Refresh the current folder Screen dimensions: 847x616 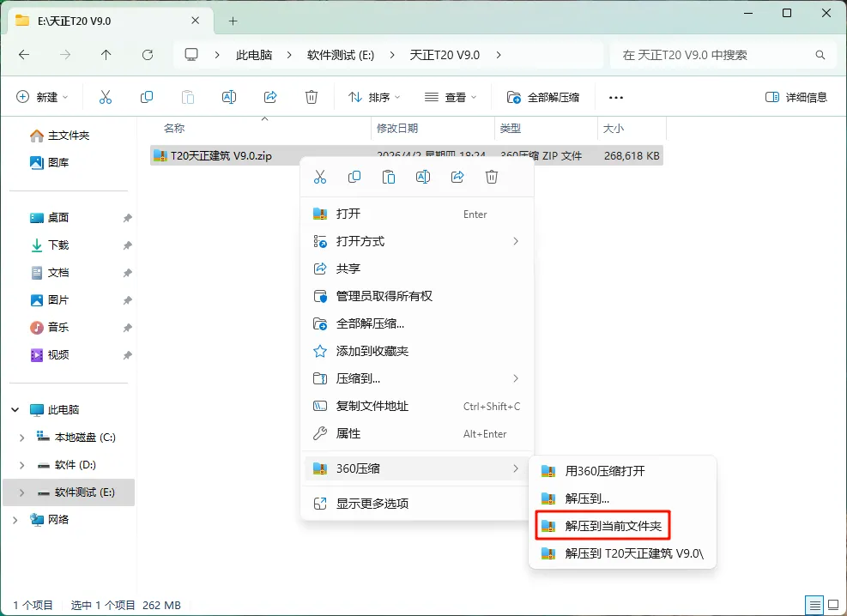click(148, 55)
